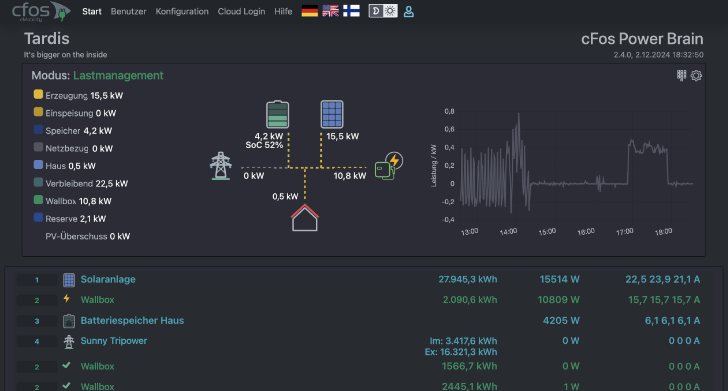Switch language with German flag
The height and width of the screenshot is (391, 728).
pos(310,11)
